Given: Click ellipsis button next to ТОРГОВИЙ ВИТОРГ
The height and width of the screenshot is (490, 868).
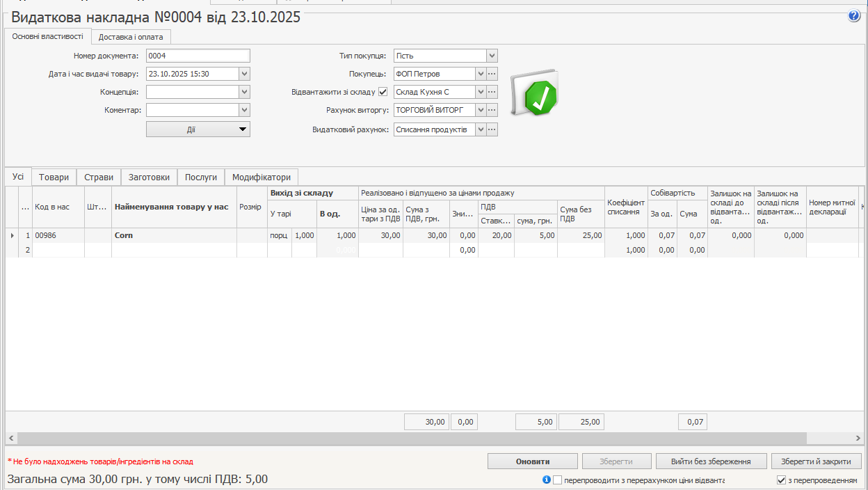Looking at the screenshot, I should tap(492, 110).
